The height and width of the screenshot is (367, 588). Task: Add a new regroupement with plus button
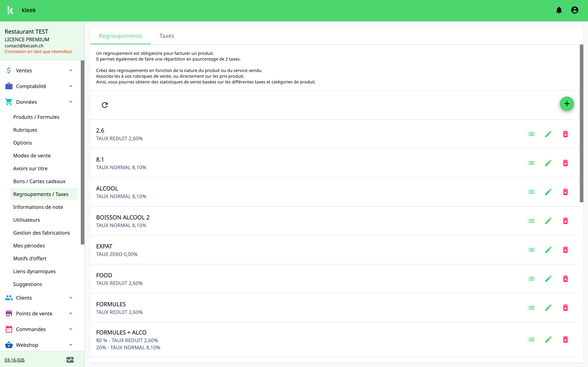click(567, 104)
